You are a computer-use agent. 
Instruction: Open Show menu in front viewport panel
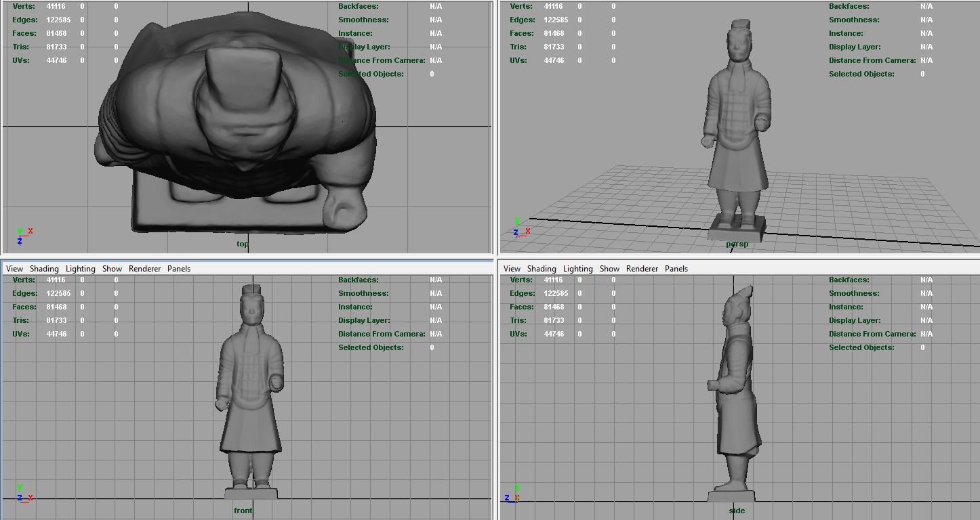(112, 269)
